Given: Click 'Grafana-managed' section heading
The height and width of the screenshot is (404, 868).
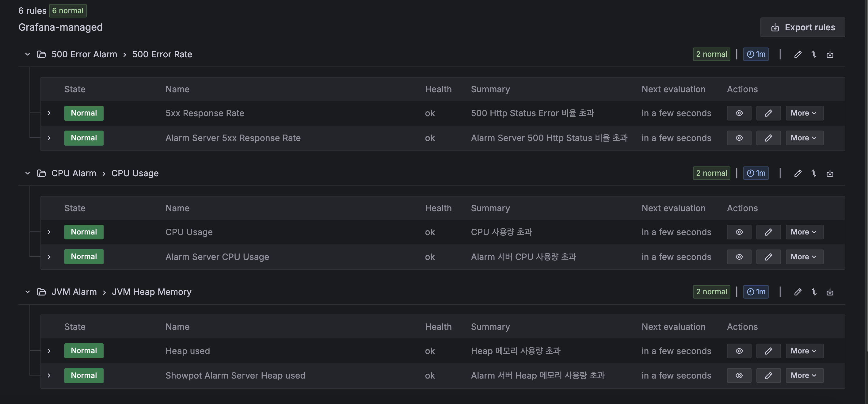Looking at the screenshot, I should coord(60,27).
